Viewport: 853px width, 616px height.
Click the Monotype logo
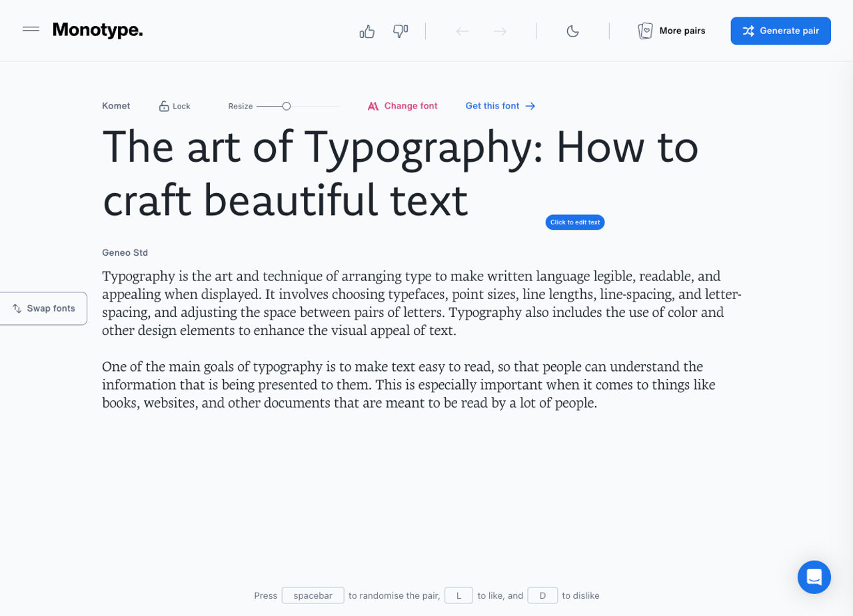point(97,30)
